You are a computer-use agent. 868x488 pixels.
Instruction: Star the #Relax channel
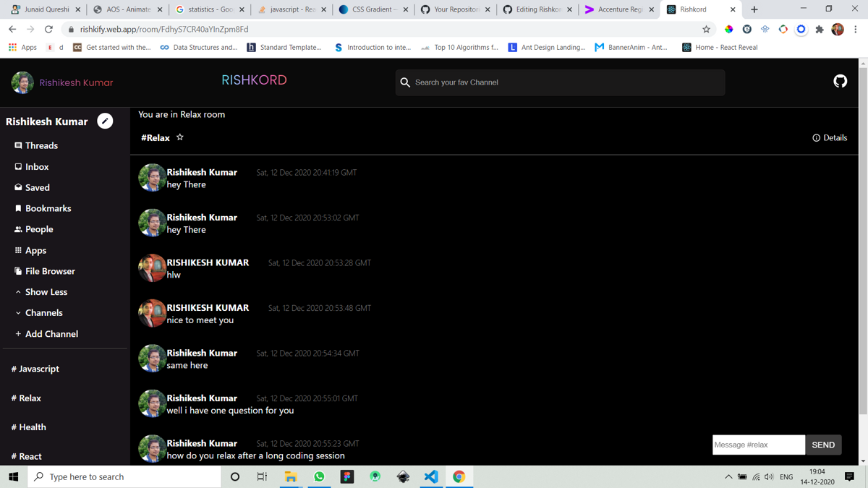180,137
